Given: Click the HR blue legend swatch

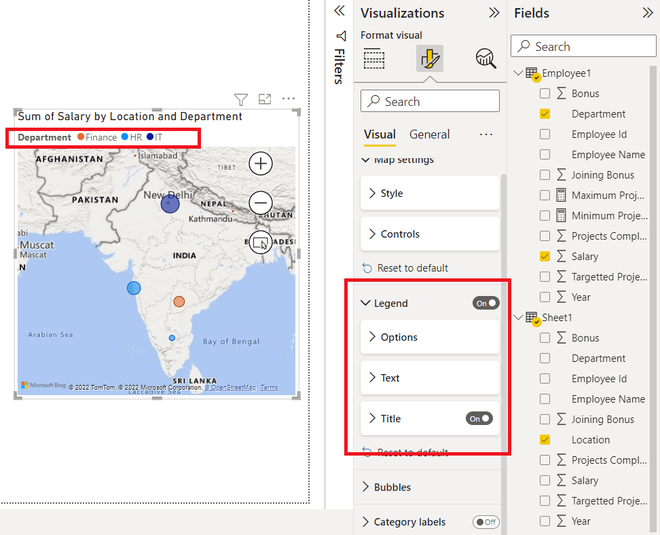Looking at the screenshot, I should coord(125,137).
